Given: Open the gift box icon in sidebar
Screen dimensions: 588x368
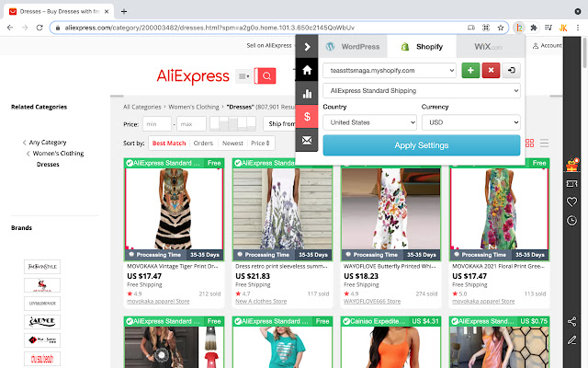Looking at the screenshot, I should pos(571,165).
